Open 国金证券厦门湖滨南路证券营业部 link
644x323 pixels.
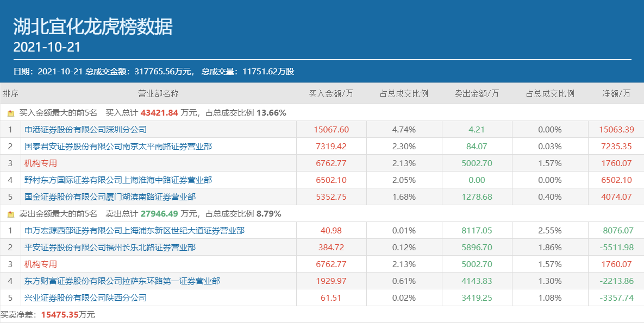pyautogui.click(x=110, y=197)
